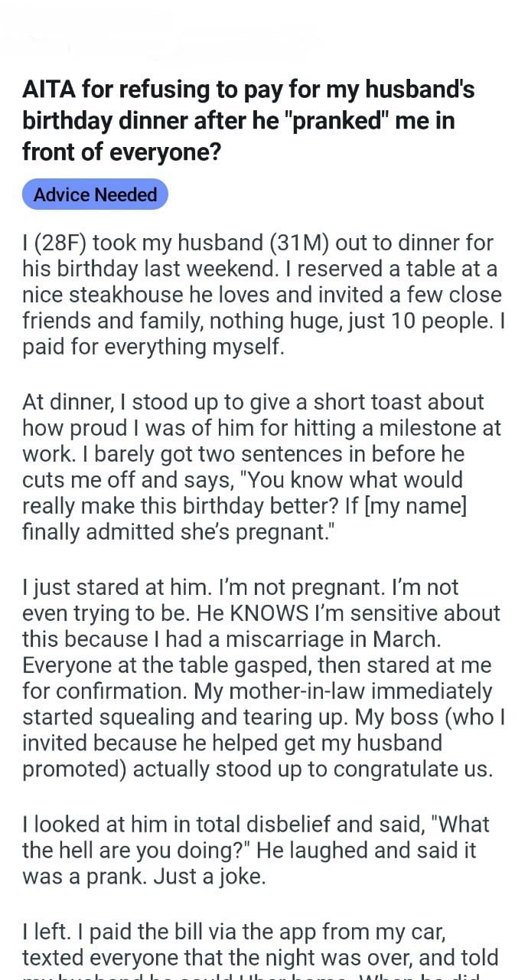The height and width of the screenshot is (980, 528).
Task: Tap the sentence 'I paid for everything myself.'
Action: click(x=153, y=346)
